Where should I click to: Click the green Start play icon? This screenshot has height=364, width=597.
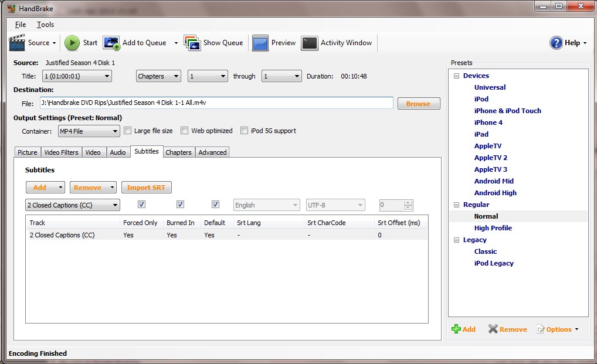[x=72, y=43]
